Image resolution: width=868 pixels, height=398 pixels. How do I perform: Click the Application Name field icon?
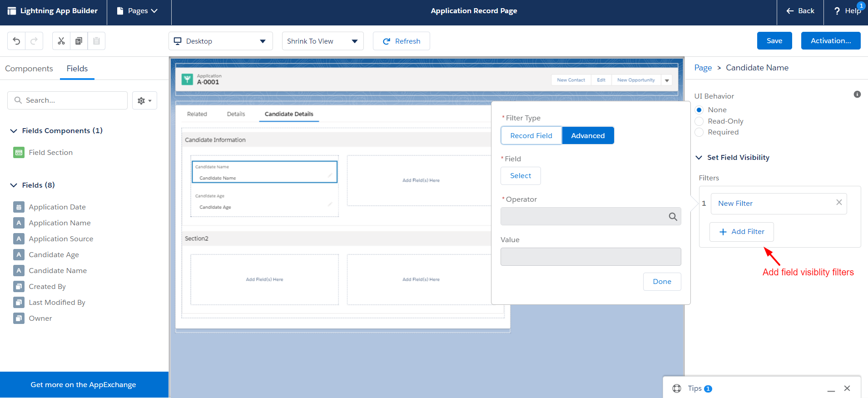coord(19,223)
